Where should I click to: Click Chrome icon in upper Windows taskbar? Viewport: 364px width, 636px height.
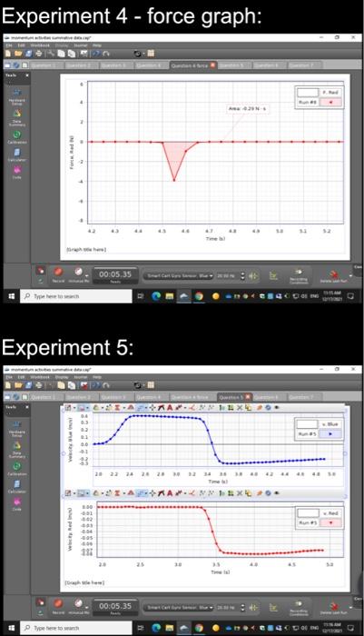click(199, 296)
